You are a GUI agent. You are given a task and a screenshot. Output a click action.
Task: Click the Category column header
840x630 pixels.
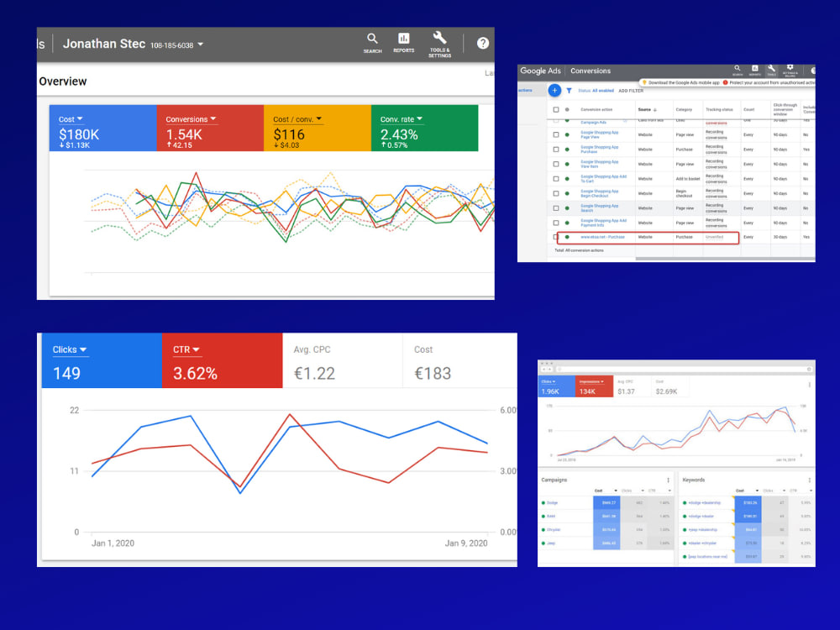point(684,109)
